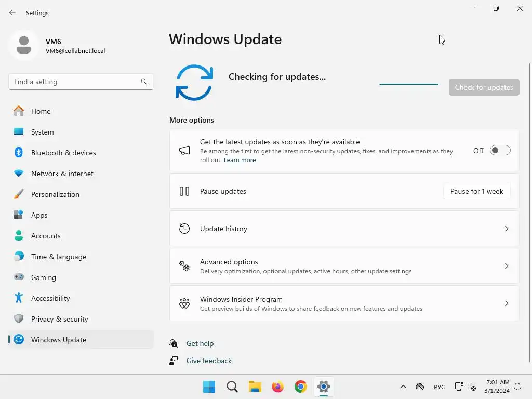Toggle Get the latest updates switch
The image size is (532, 399).
[500, 150]
